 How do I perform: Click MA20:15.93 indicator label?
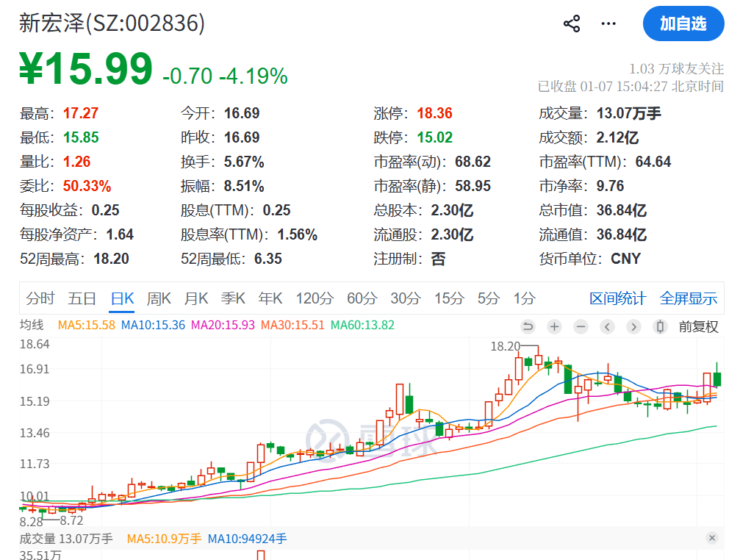223,325
